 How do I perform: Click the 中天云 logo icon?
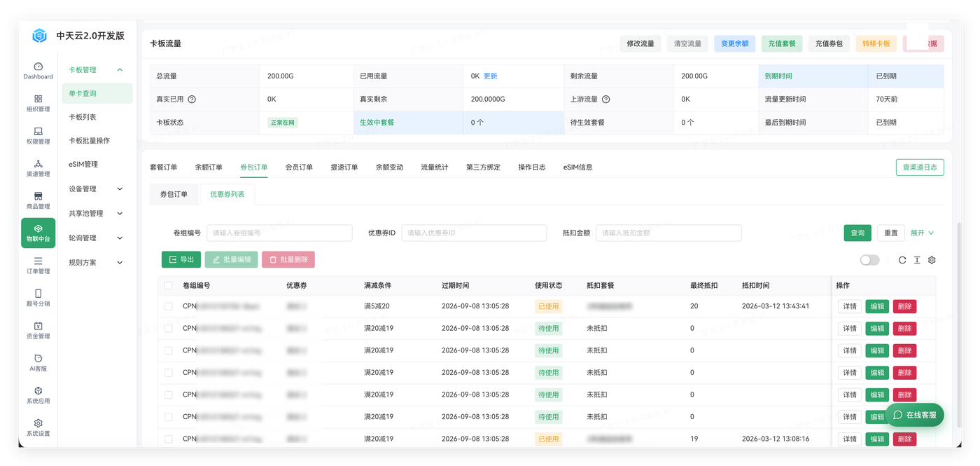click(39, 36)
